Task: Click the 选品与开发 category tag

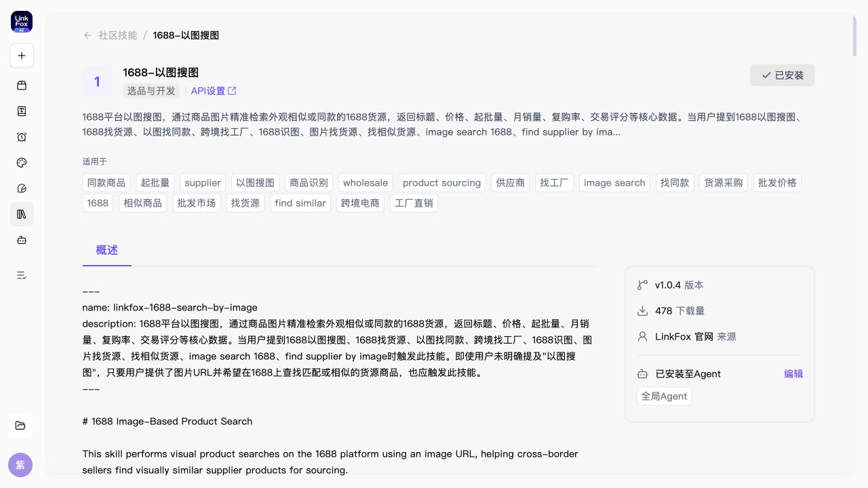Action: pyautogui.click(x=151, y=91)
